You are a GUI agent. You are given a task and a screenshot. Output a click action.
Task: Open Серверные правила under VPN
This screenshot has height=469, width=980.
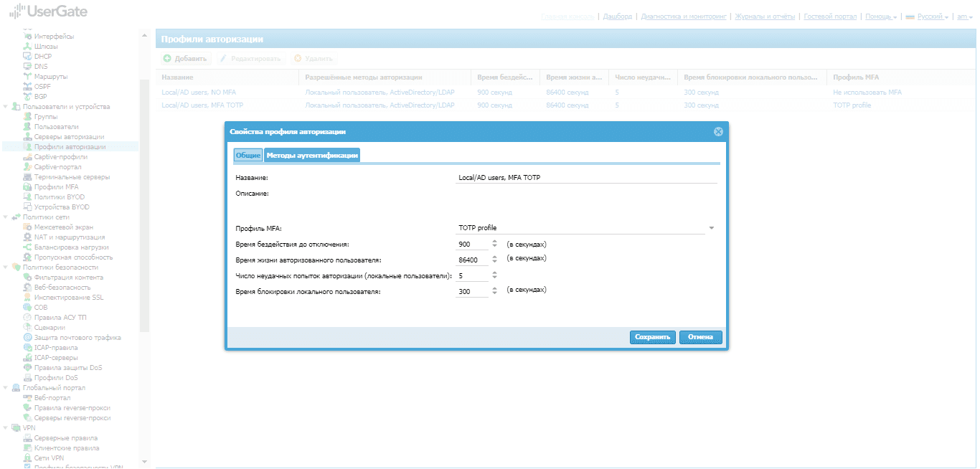66,438
